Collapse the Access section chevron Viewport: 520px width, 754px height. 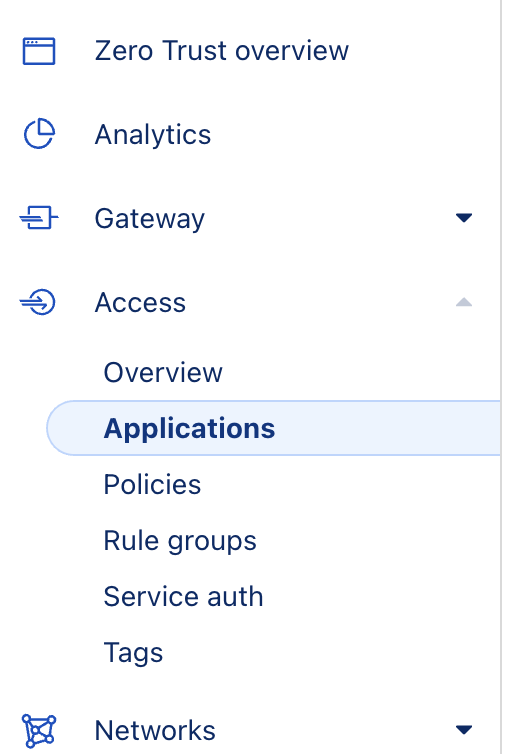(464, 302)
